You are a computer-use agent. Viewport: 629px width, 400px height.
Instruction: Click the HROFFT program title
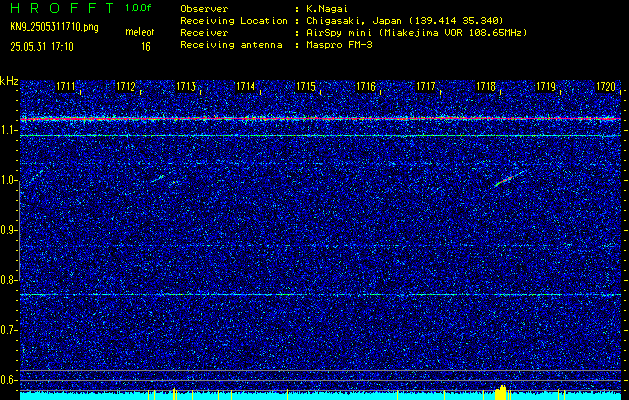point(62,8)
